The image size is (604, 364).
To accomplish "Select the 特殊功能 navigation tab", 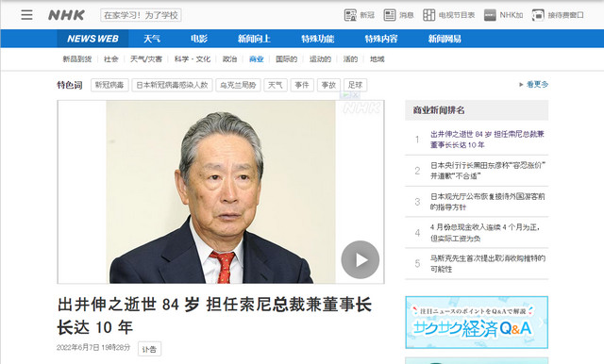I will pos(318,39).
